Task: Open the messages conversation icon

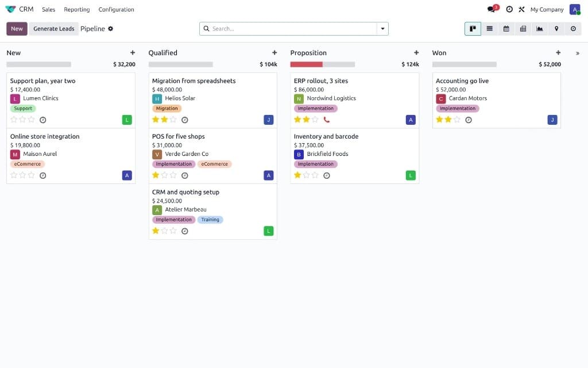Action: click(x=491, y=9)
